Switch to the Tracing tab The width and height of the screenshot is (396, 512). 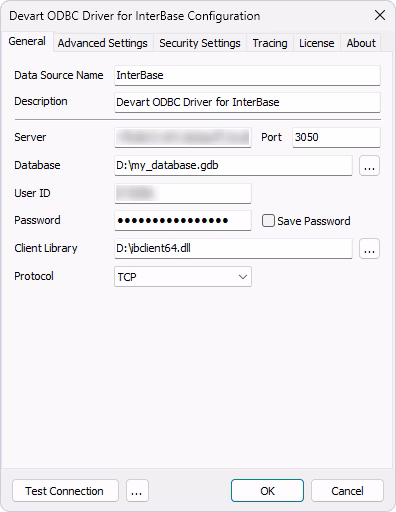click(x=270, y=43)
